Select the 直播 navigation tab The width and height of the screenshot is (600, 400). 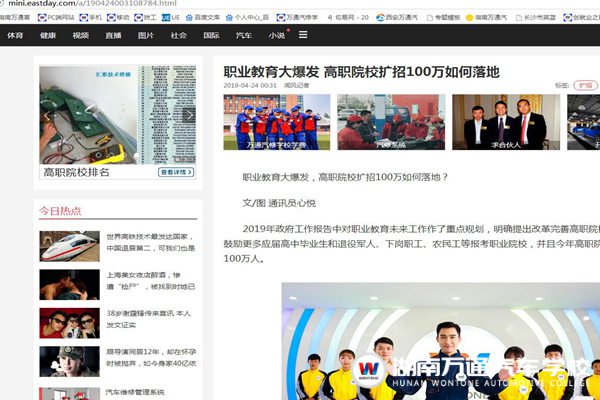tap(113, 35)
